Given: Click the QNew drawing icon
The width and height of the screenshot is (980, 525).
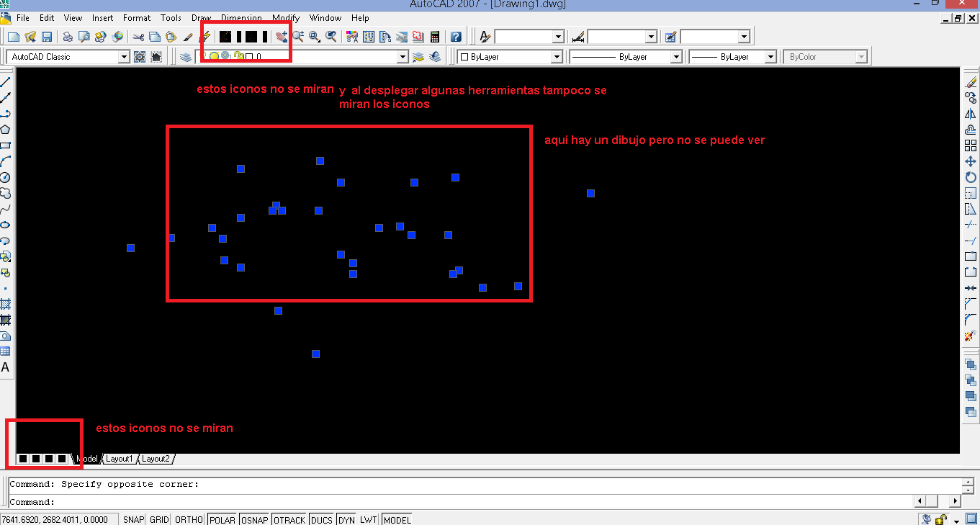Looking at the screenshot, I should point(13,37).
